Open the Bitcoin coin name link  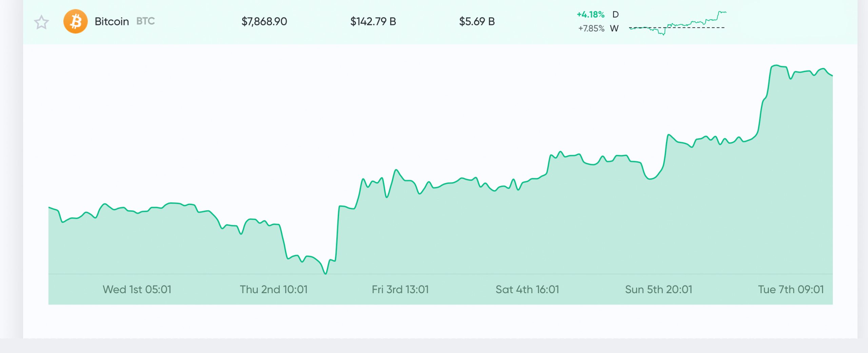112,21
